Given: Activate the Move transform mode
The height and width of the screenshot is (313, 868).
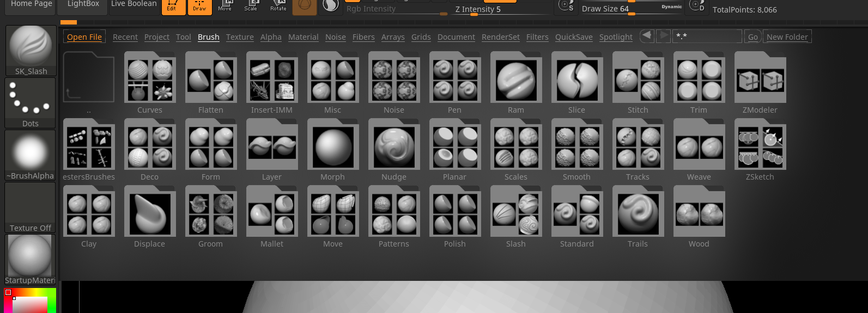Looking at the screenshot, I should click(x=224, y=6).
